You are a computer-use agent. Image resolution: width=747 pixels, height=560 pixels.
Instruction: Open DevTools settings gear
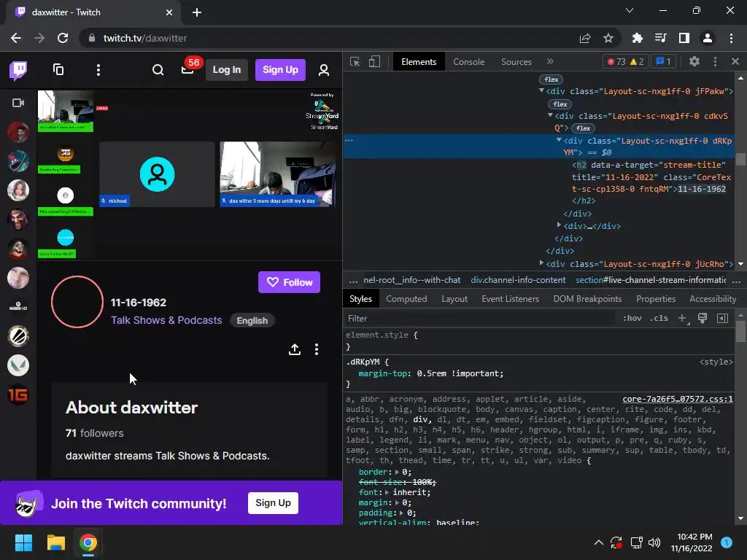pyautogui.click(x=694, y=61)
